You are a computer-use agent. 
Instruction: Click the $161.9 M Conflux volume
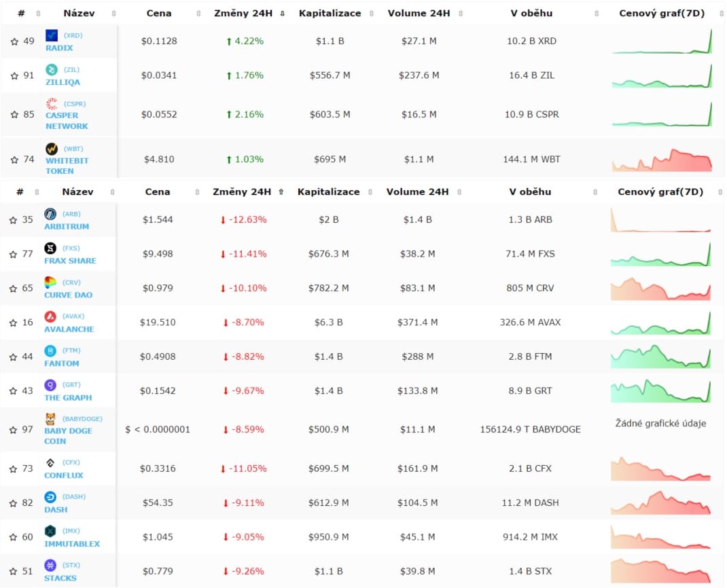[417, 468]
